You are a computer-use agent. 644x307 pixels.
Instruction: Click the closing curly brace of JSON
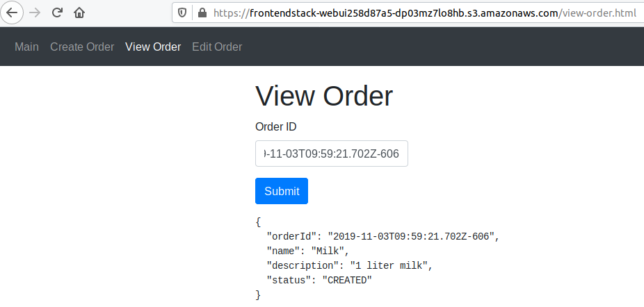[258, 295]
